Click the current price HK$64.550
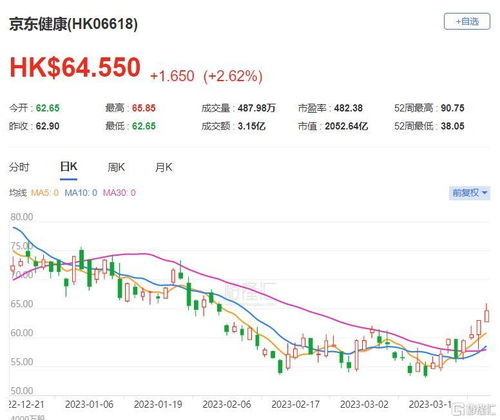500x420 pixels. (75, 67)
